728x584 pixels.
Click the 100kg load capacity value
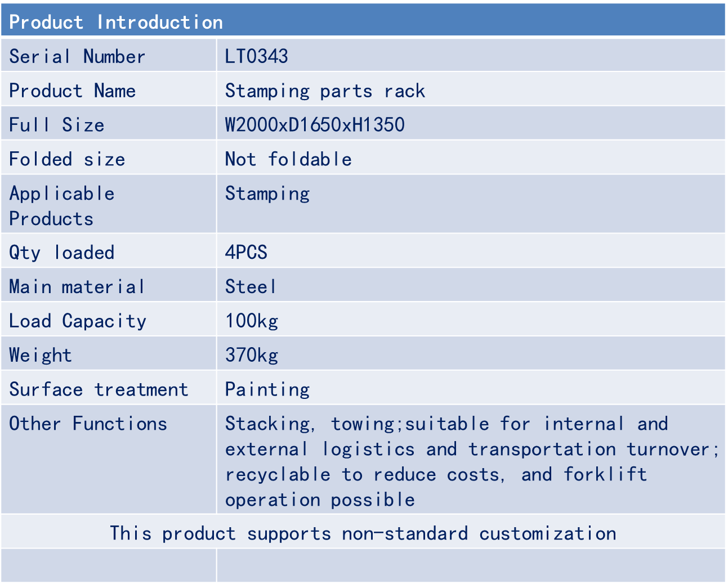coord(252,321)
